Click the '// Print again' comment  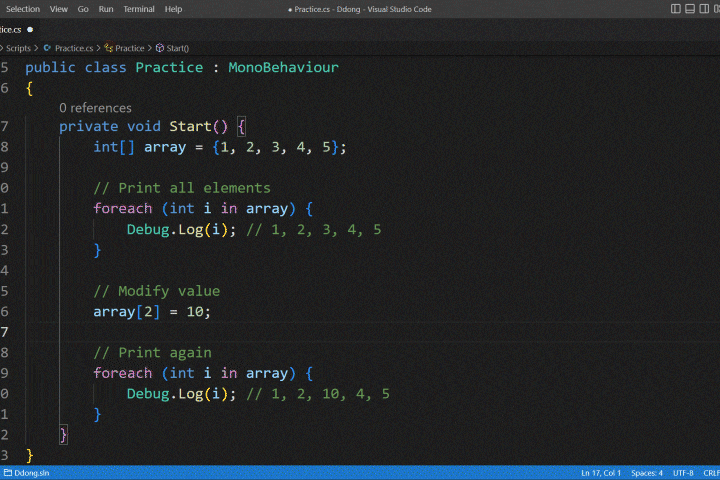pyautogui.click(x=152, y=352)
